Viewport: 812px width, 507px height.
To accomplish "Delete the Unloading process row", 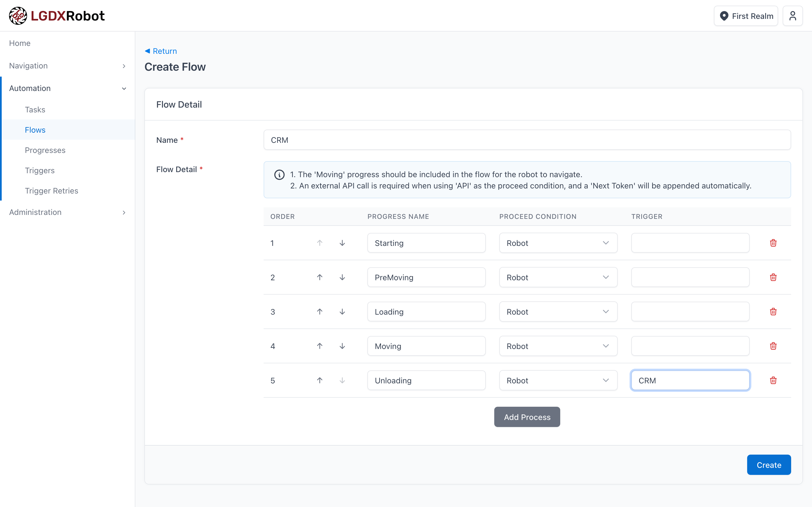I will coord(773,380).
